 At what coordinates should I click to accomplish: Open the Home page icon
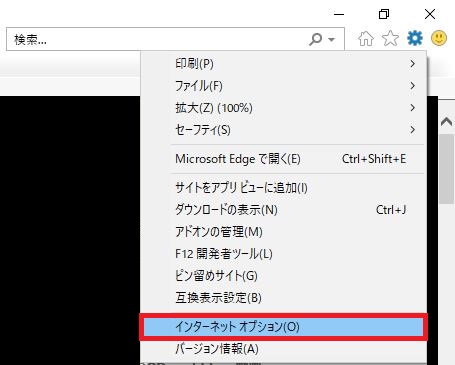click(x=366, y=39)
